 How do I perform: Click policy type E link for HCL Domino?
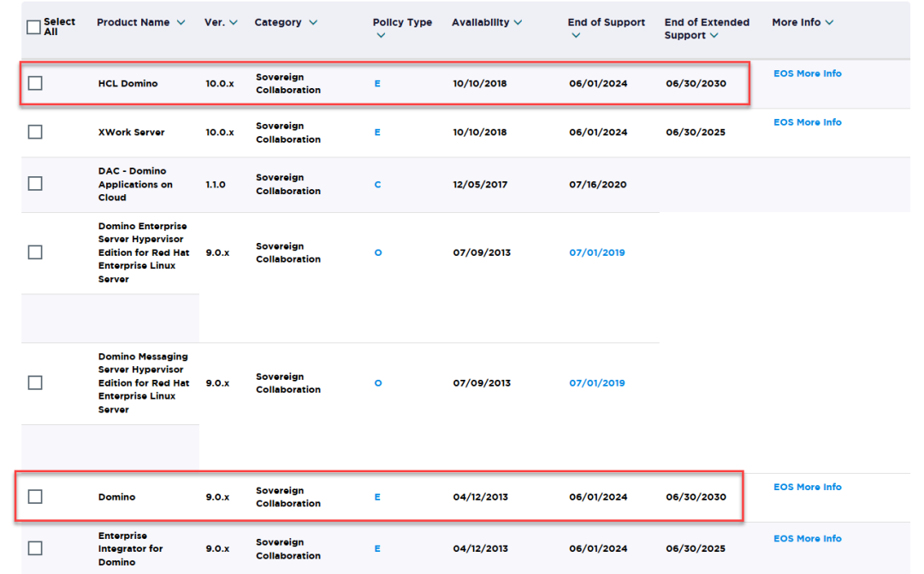point(377,84)
